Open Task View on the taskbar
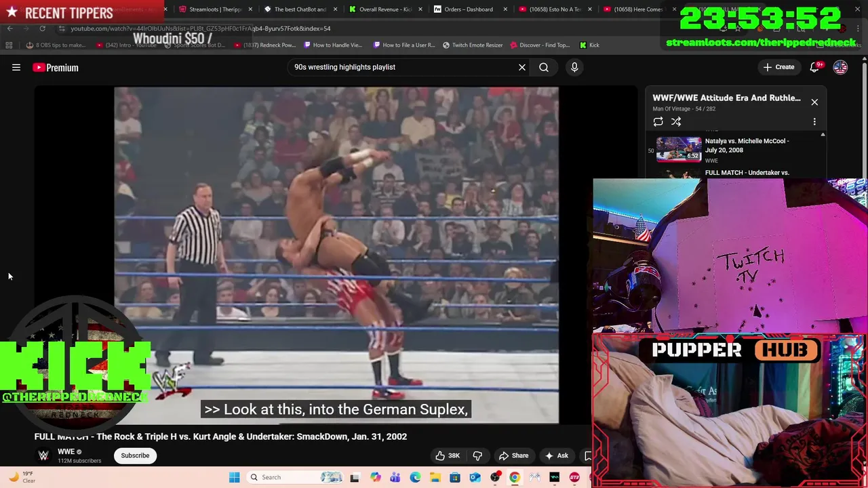 tap(354, 477)
